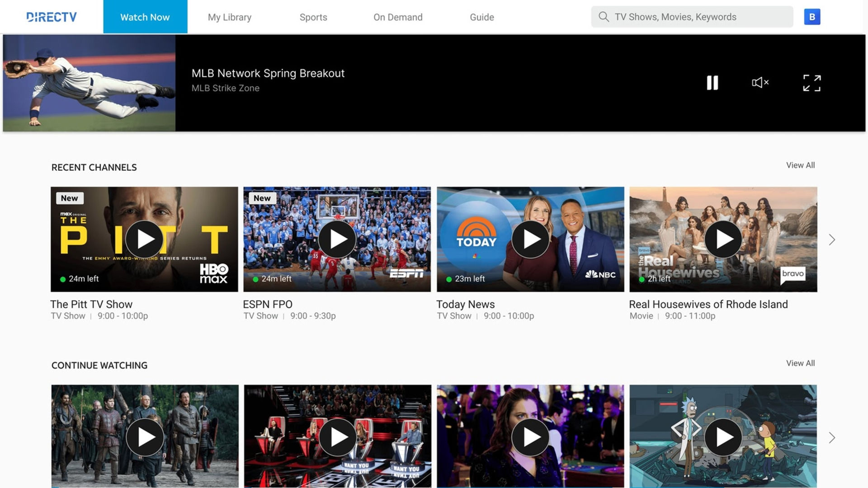Open the B profile avatar
Image resolution: width=868 pixels, height=488 pixels.
pos(812,17)
